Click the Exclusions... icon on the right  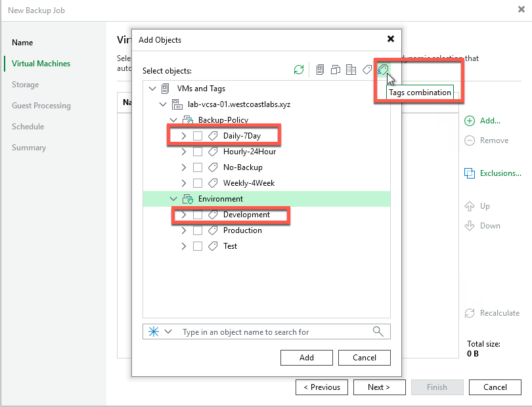click(x=470, y=173)
